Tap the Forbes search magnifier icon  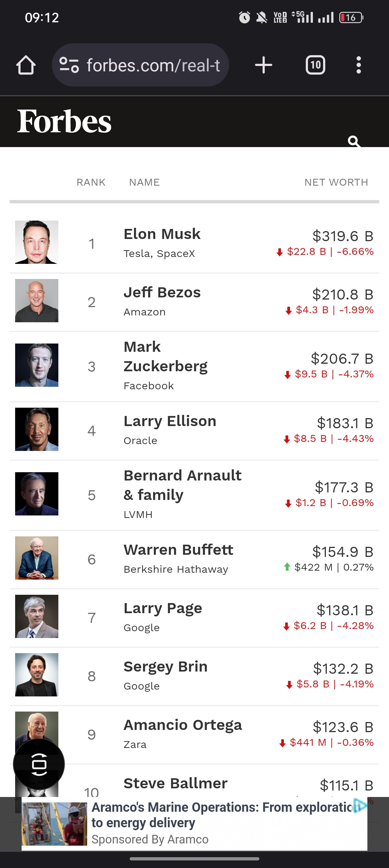(354, 141)
